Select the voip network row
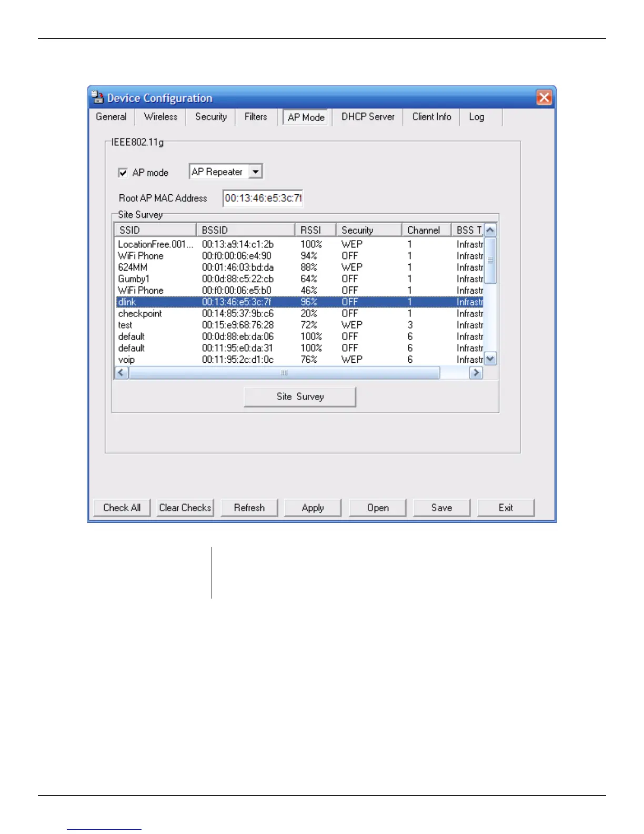The width and height of the screenshot is (644, 834). pyautogui.click(x=299, y=360)
